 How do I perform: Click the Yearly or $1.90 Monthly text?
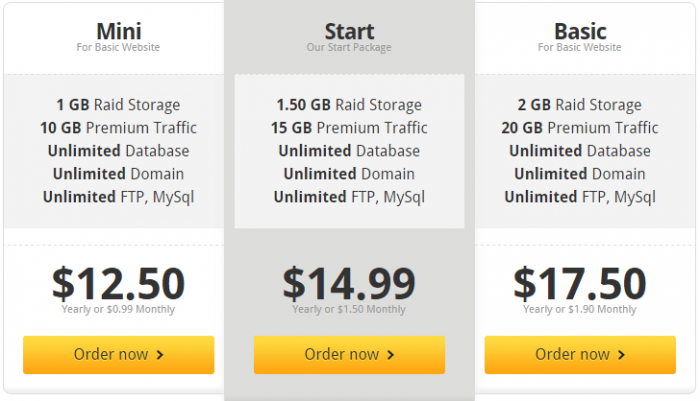tap(580, 309)
